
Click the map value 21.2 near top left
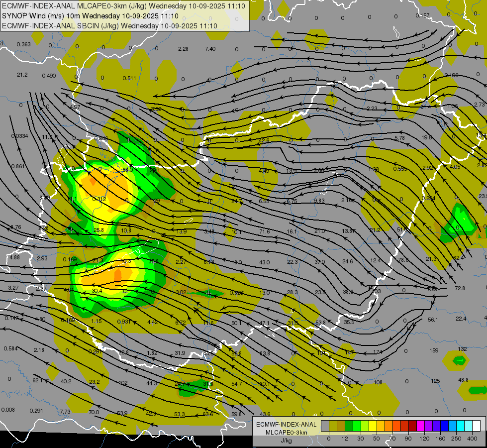coord(22,75)
